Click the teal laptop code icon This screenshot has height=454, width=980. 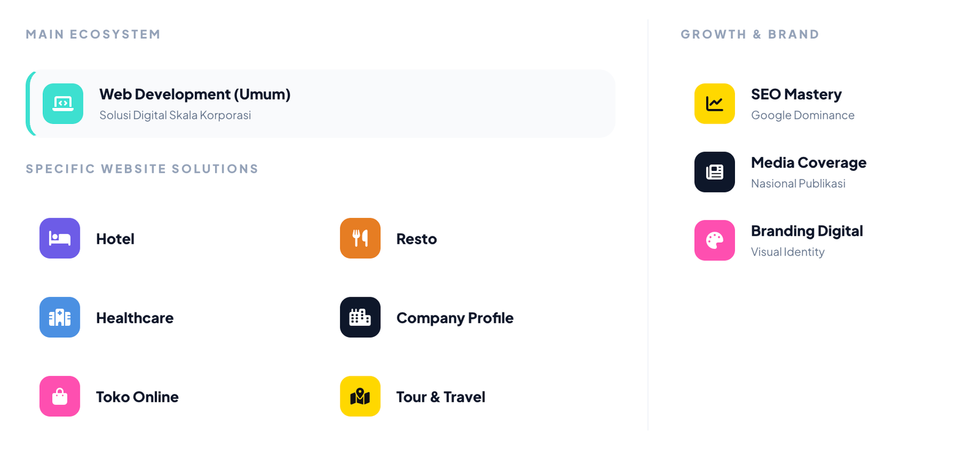click(x=63, y=104)
